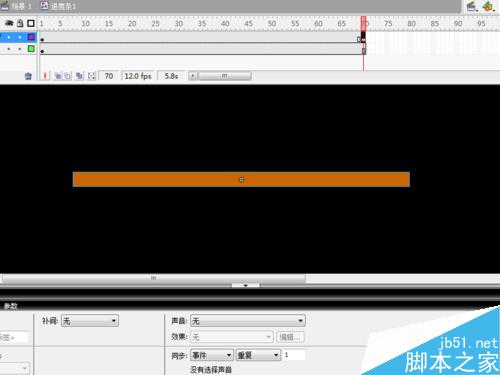
Task: Click frame 50 on the timeline ruler
Action: coord(272,24)
